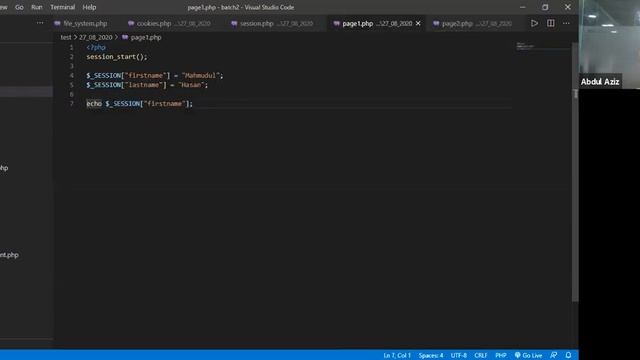This screenshot has width=640, height=360.
Task: Click the minimap preview of code
Action: click(526, 46)
